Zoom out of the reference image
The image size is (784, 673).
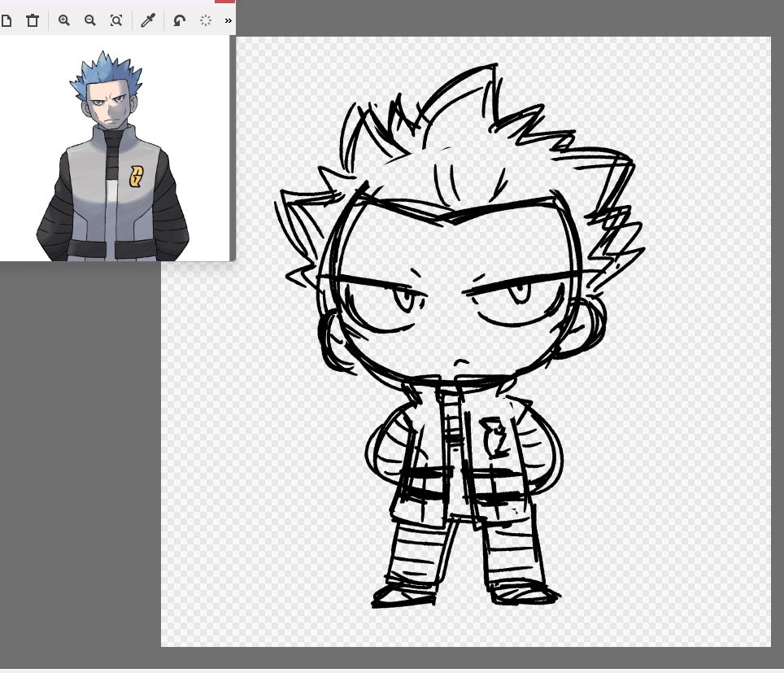pyautogui.click(x=90, y=20)
